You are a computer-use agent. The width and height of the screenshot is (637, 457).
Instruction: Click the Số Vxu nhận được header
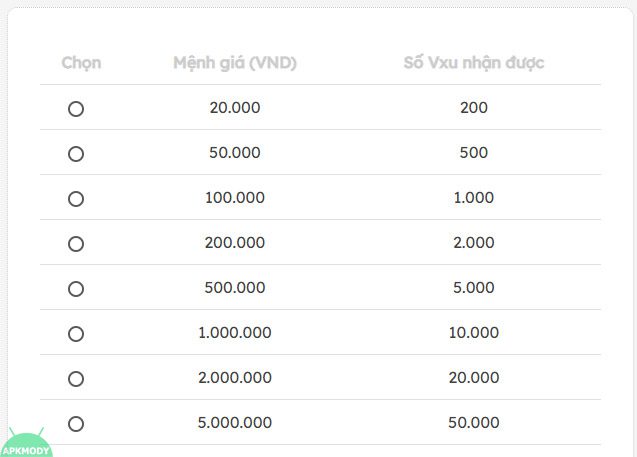[474, 63]
